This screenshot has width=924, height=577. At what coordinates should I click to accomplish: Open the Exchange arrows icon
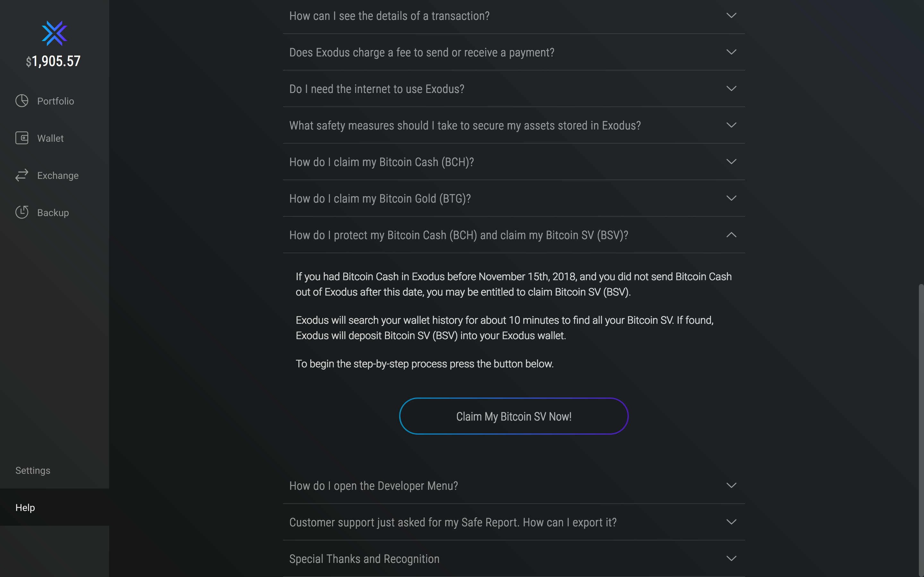(x=22, y=175)
